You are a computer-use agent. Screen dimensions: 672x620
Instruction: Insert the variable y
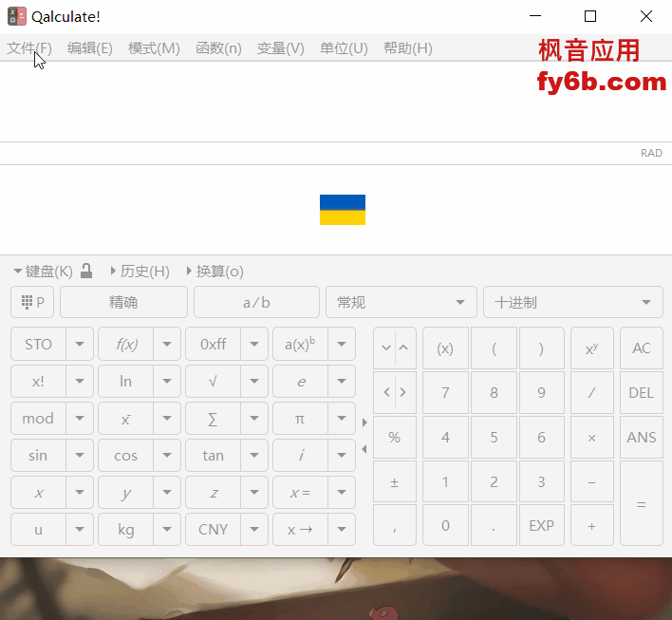click(x=126, y=492)
